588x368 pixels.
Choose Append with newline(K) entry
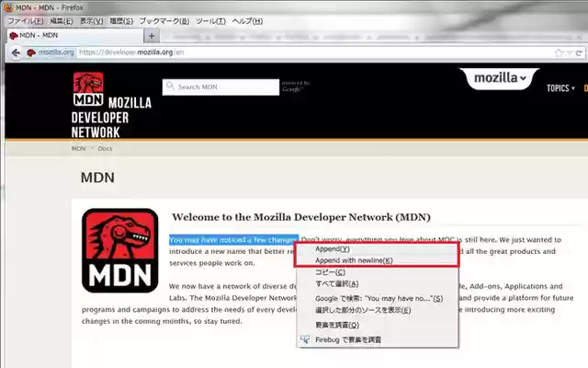pos(377,260)
